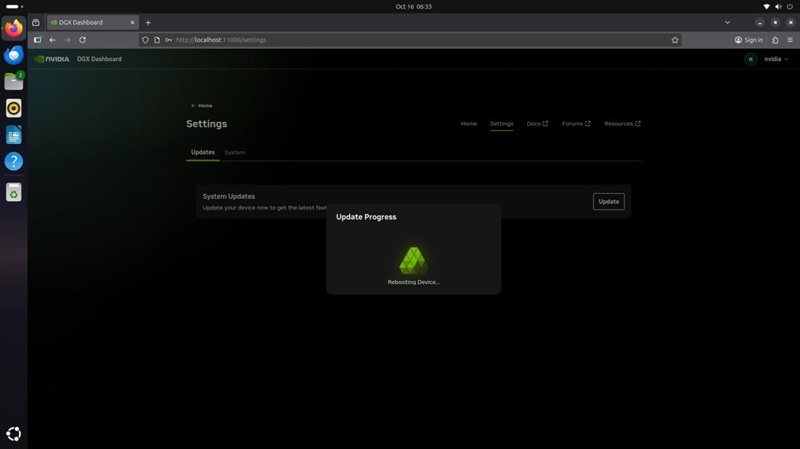
Task: Open a new browser tab
Action: point(148,22)
